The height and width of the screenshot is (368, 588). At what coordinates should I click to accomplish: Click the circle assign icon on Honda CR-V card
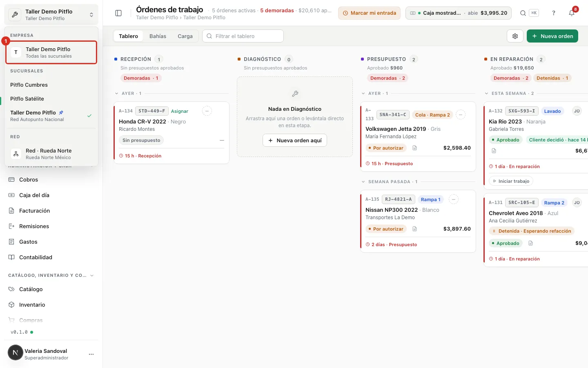[x=207, y=111]
